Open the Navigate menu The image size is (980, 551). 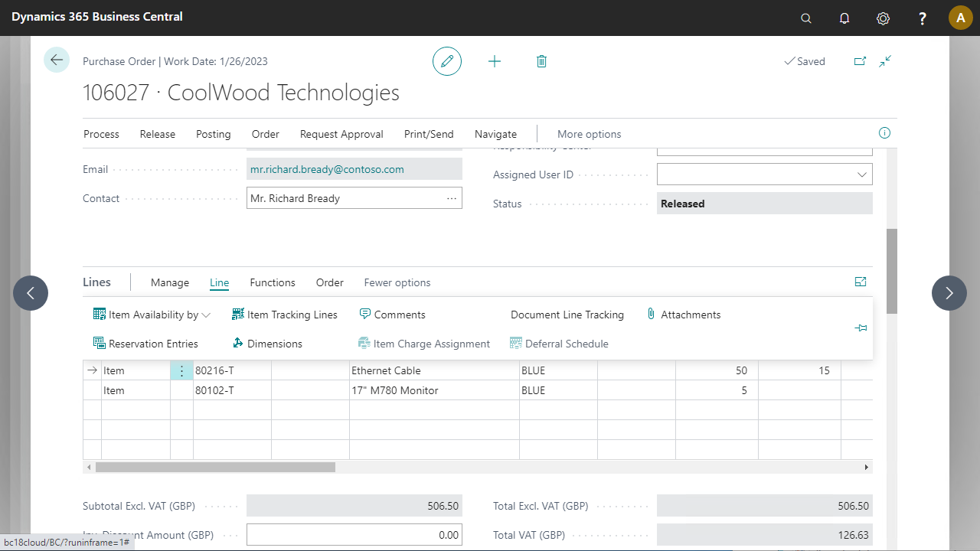pyautogui.click(x=495, y=134)
